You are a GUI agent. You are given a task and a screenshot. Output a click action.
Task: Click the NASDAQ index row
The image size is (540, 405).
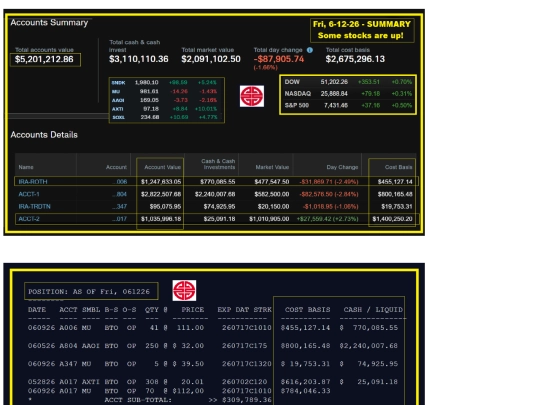coord(348,94)
